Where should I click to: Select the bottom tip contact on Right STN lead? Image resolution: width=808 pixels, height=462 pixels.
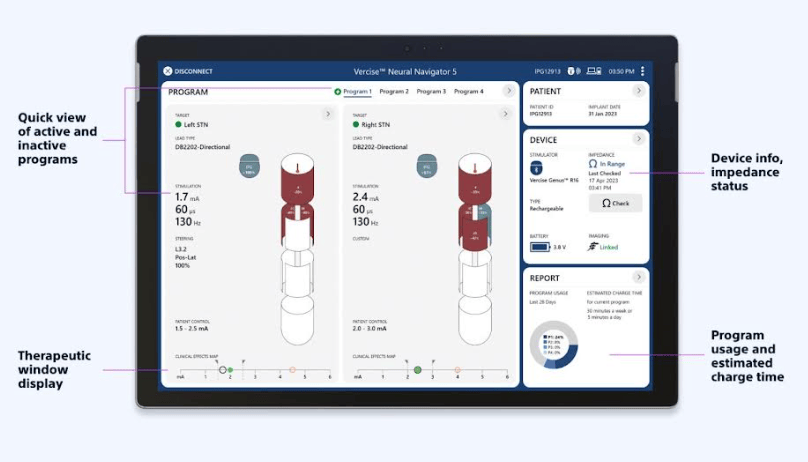[475, 320]
